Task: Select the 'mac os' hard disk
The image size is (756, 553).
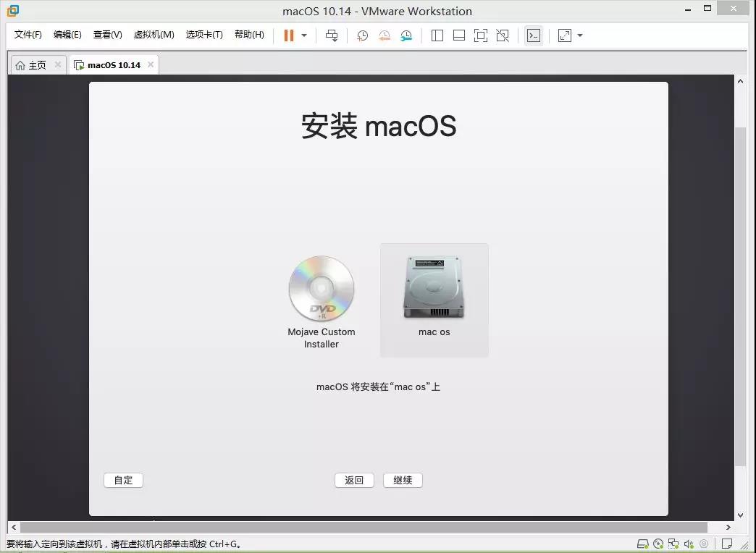Action: pos(434,299)
